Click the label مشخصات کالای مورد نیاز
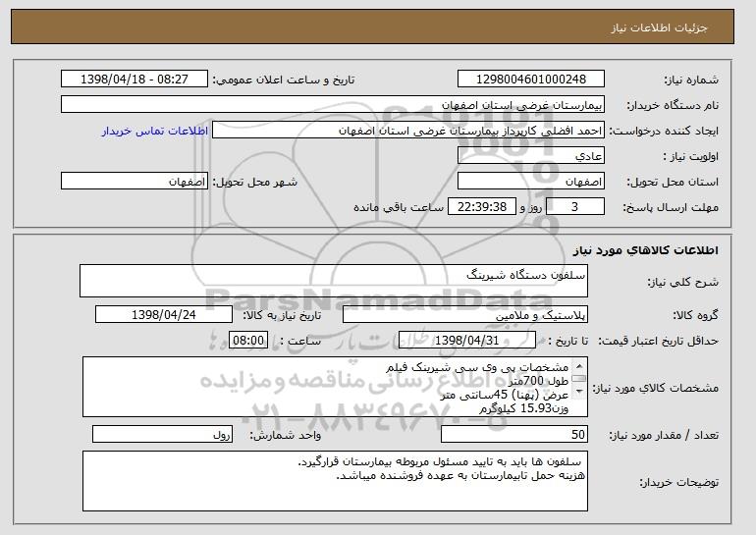The image size is (756, 535). 655,388
